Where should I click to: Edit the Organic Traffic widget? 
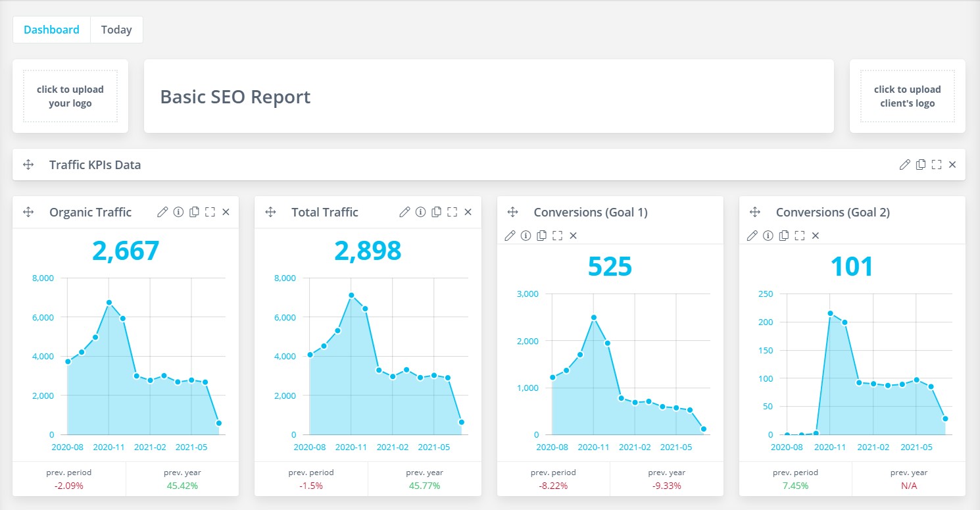(x=162, y=212)
